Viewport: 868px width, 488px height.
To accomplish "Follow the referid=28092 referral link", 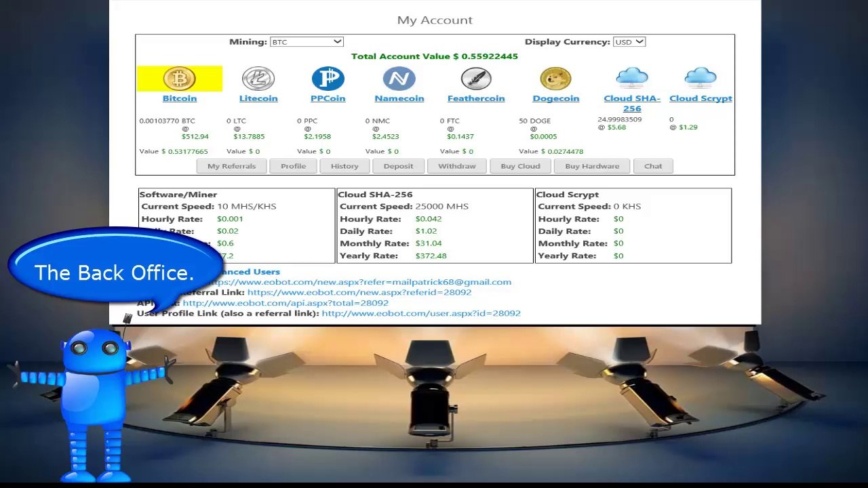I will pyautogui.click(x=359, y=292).
